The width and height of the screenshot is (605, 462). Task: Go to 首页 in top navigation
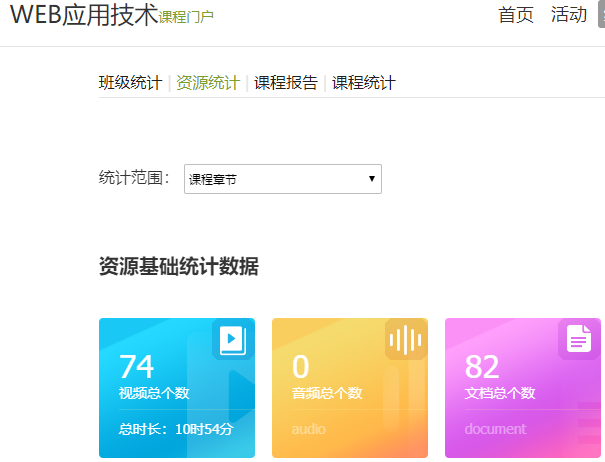516,15
